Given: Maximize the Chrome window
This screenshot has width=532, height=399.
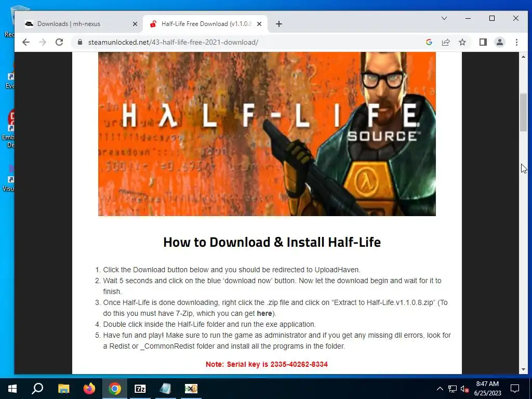Looking at the screenshot, I should point(491,18).
